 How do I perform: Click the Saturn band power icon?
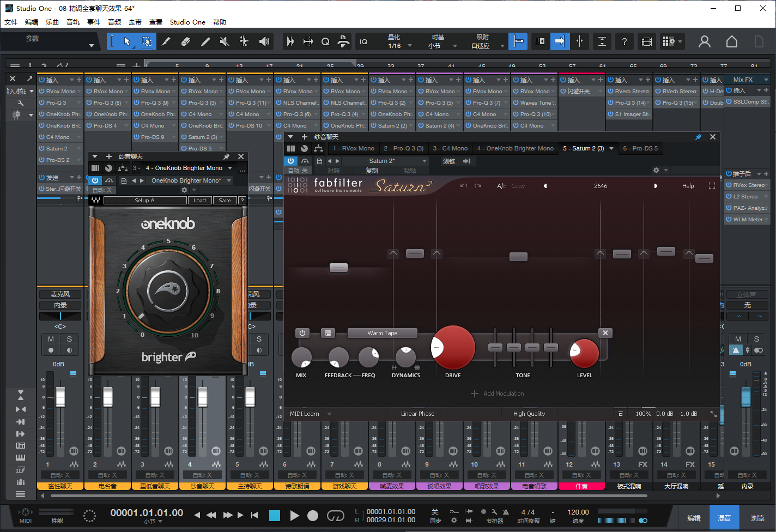tap(302, 332)
